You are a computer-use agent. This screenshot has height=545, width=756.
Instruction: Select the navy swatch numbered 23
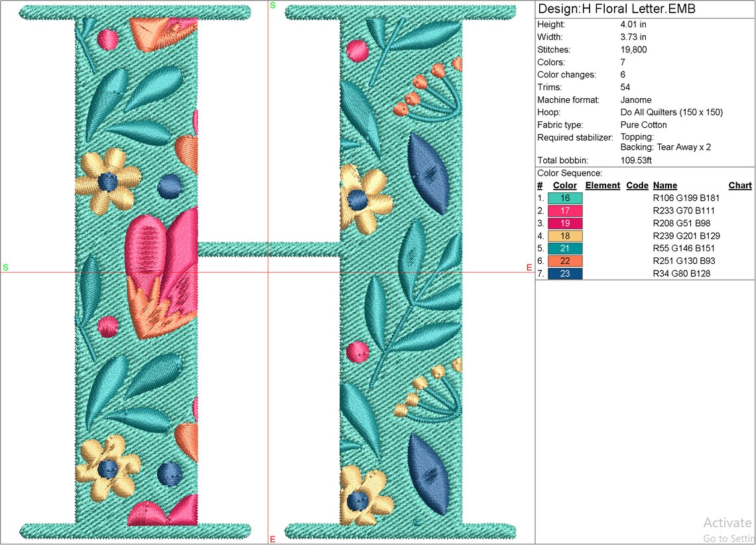564,273
